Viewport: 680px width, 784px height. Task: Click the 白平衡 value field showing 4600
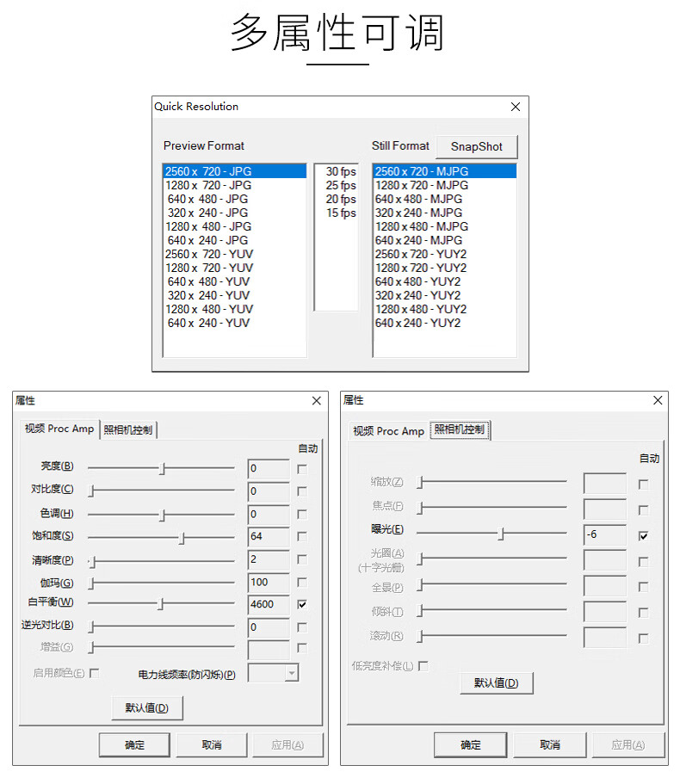point(269,604)
